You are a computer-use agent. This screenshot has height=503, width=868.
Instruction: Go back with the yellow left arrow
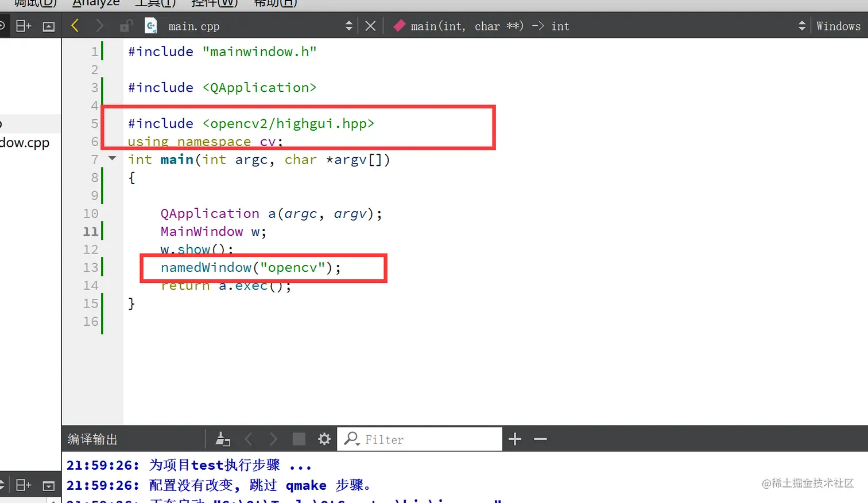point(75,26)
